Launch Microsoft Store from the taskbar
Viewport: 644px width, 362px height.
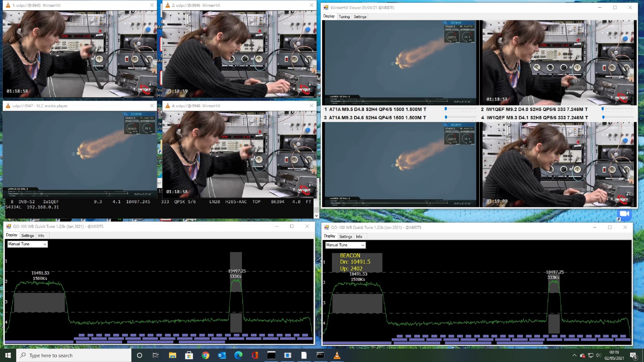(189, 355)
